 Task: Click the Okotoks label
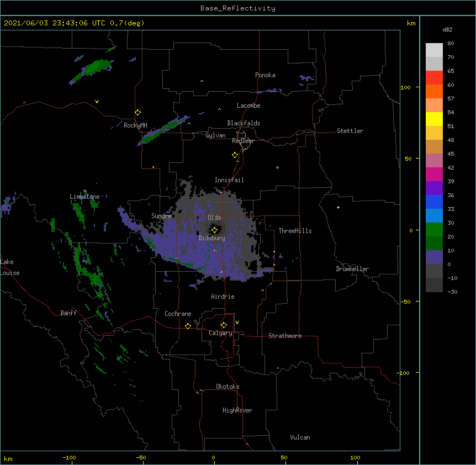click(228, 387)
